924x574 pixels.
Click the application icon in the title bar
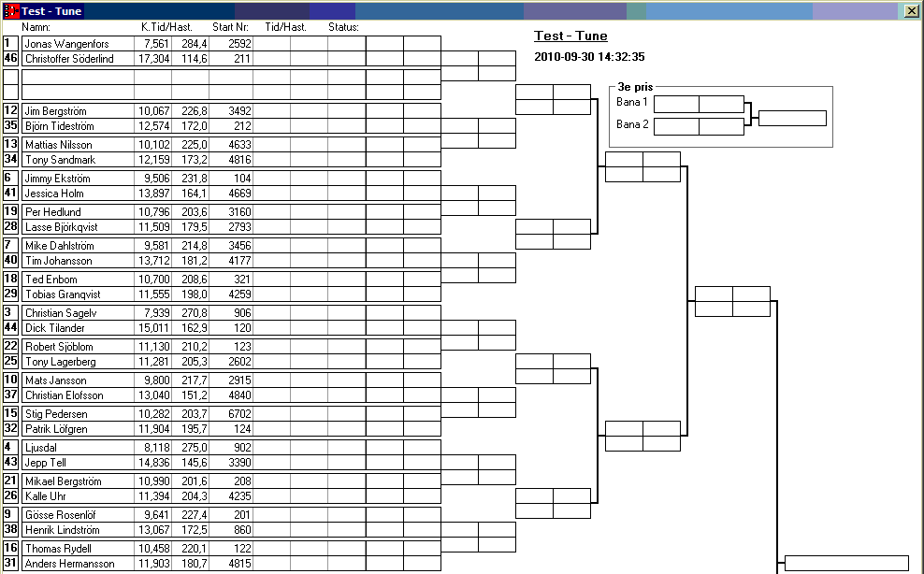[12, 11]
